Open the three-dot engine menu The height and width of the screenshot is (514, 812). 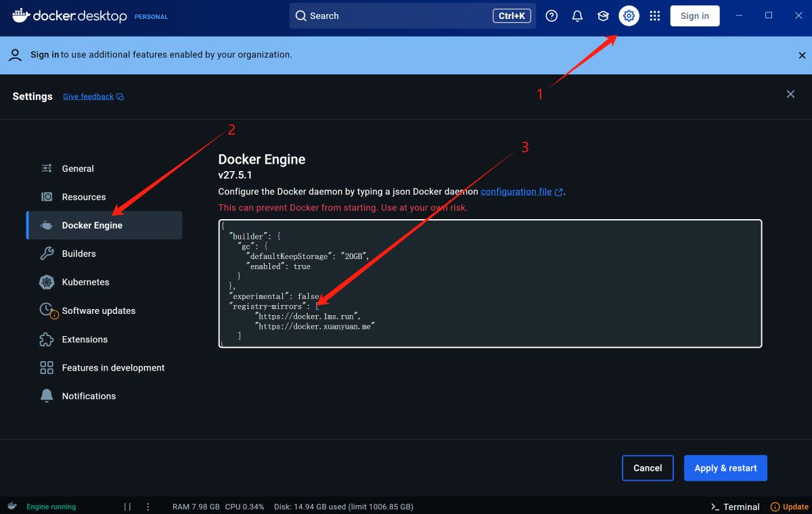tap(148, 507)
